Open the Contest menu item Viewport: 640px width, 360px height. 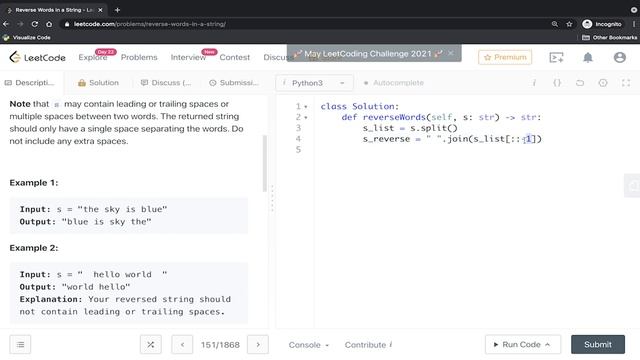(235, 58)
